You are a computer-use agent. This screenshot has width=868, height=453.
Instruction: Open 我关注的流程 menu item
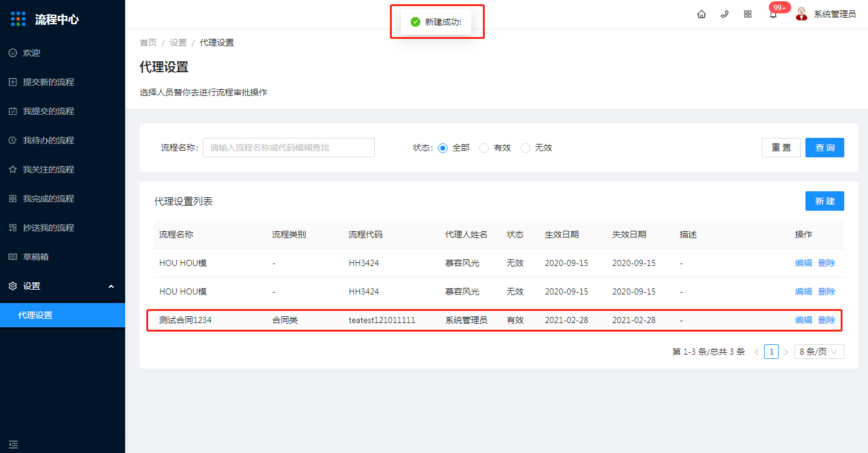63,169
